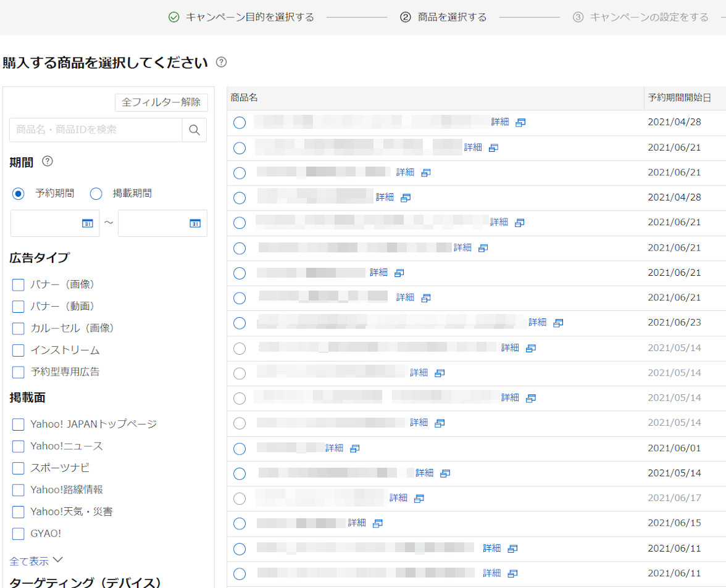The height and width of the screenshot is (588, 726).
Task: Open new-window icon for the 2021/04/28 first row
Action: pyautogui.click(x=520, y=122)
